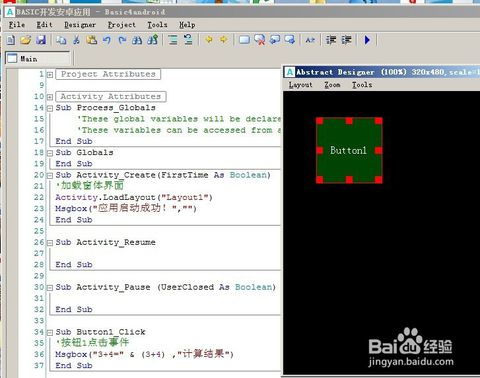Select Button1 in the Abstract Designer
480x378 pixels.
point(349,150)
